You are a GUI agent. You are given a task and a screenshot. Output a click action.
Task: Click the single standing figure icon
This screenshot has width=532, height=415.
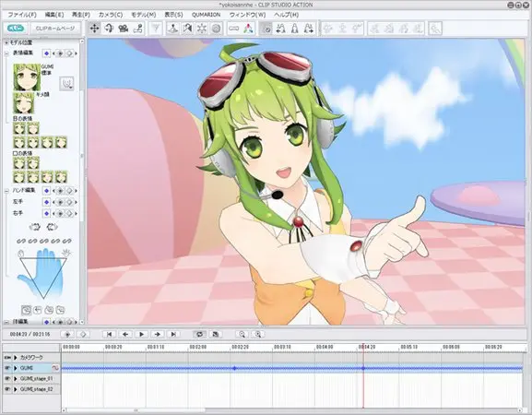click(294, 29)
